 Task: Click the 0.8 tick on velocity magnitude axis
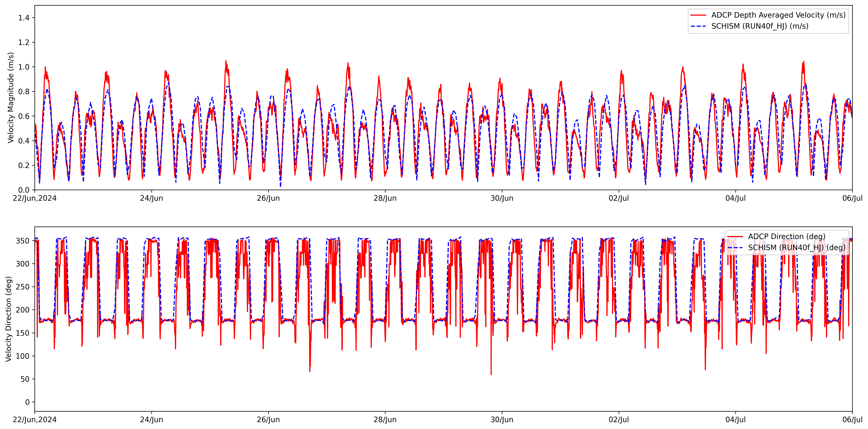click(24, 92)
